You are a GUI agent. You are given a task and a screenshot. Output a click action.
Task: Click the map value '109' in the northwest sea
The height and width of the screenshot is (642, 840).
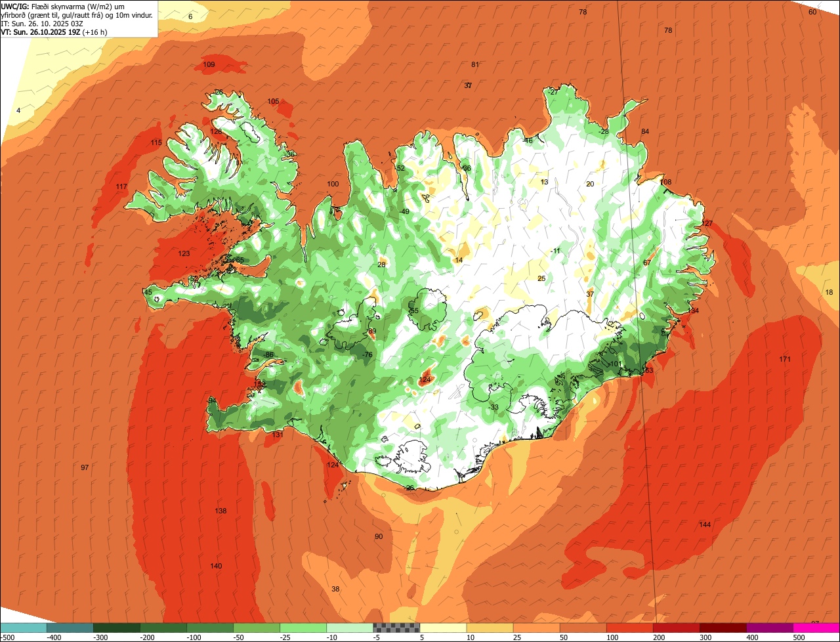[209, 64]
